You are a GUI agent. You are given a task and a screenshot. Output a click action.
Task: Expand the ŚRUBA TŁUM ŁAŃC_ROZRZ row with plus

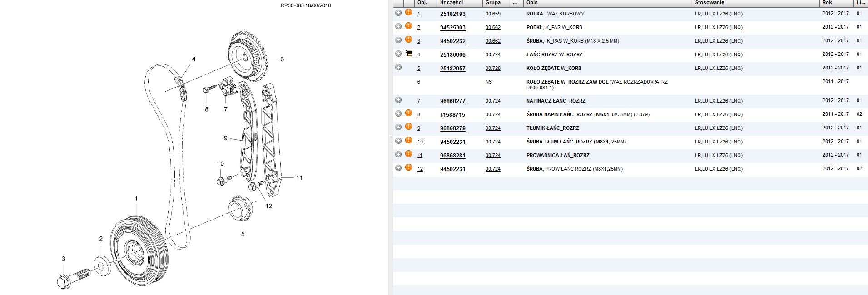click(398, 141)
